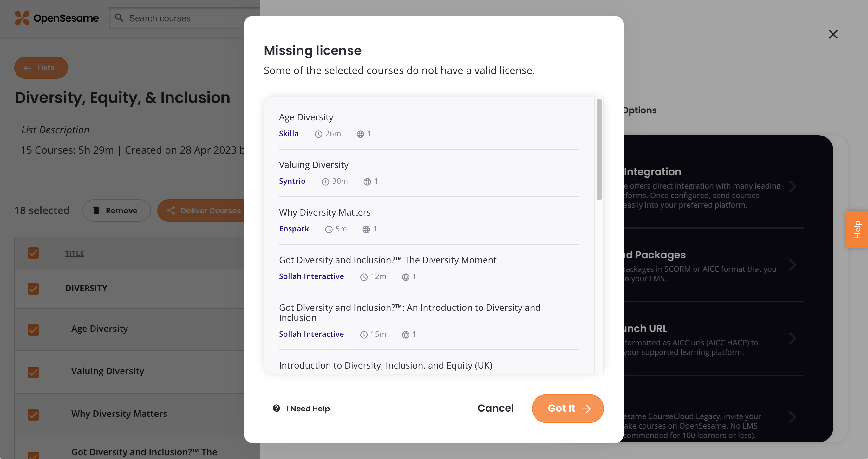Click the arrow icon on Got It
The height and width of the screenshot is (459, 868).
coord(587,409)
